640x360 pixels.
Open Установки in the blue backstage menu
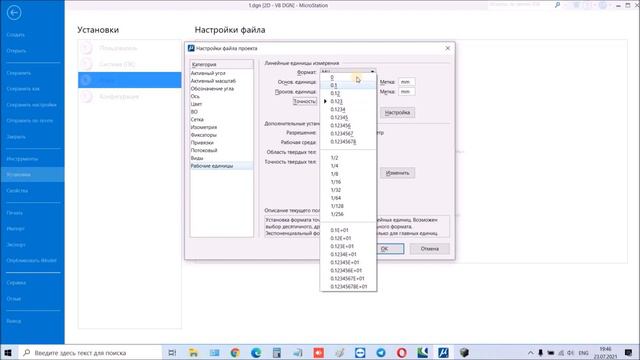[x=32, y=175]
